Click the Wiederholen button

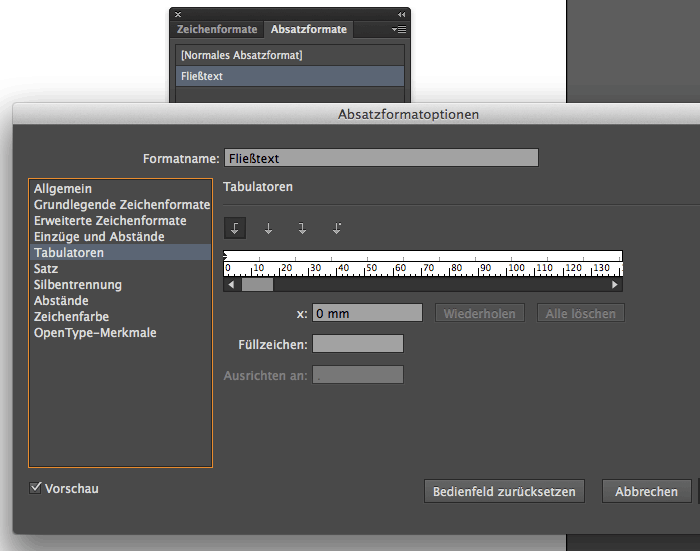point(479,313)
